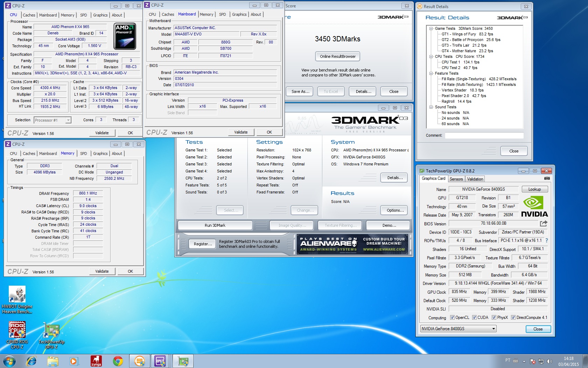Screen dimensions: 588x368
Task: Click the GPU-Z screenshot camera icon
Action: [547, 178]
